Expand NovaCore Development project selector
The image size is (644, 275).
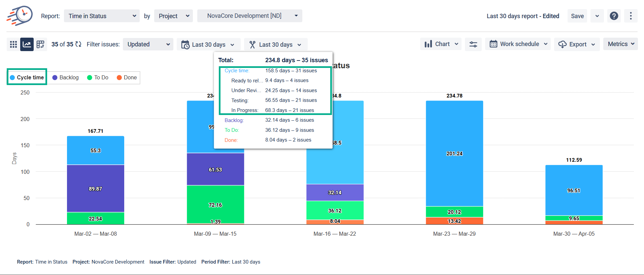249,16
